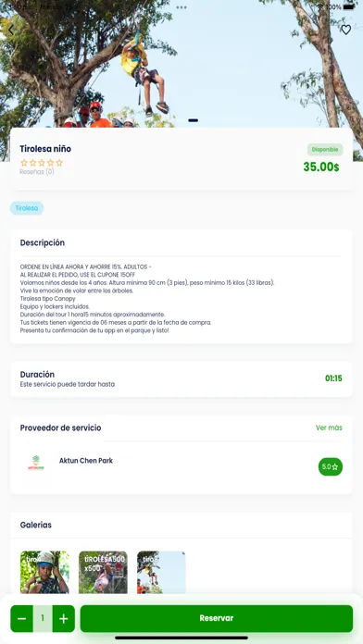
Task: Tap the battery status indicator
Action: 349,7
